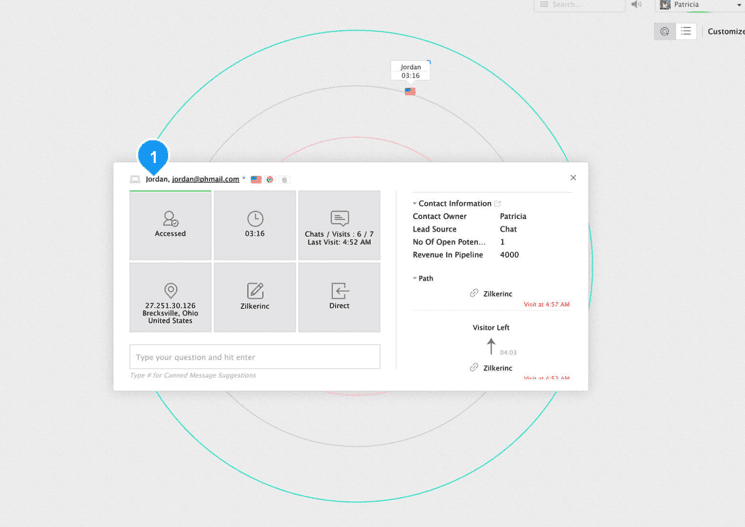Viewport: 745px width, 527px height.
Task: Open jordan@phmail.com email link
Action: [x=205, y=180]
